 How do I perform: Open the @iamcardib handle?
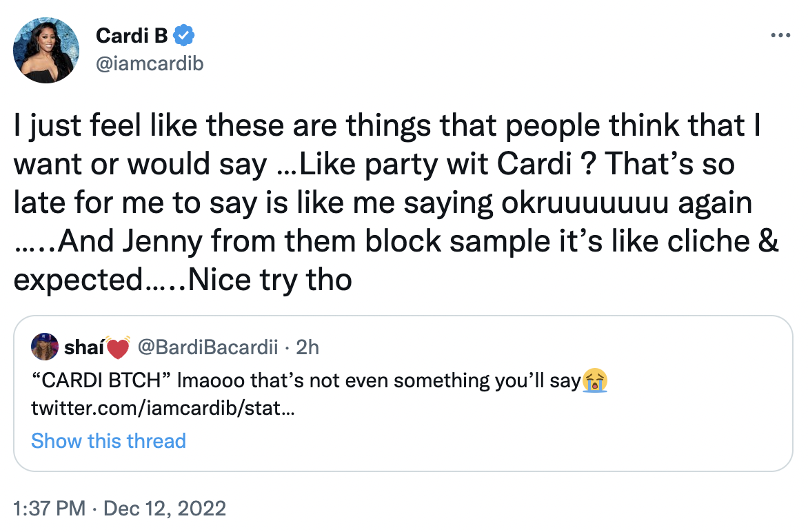click(x=150, y=63)
